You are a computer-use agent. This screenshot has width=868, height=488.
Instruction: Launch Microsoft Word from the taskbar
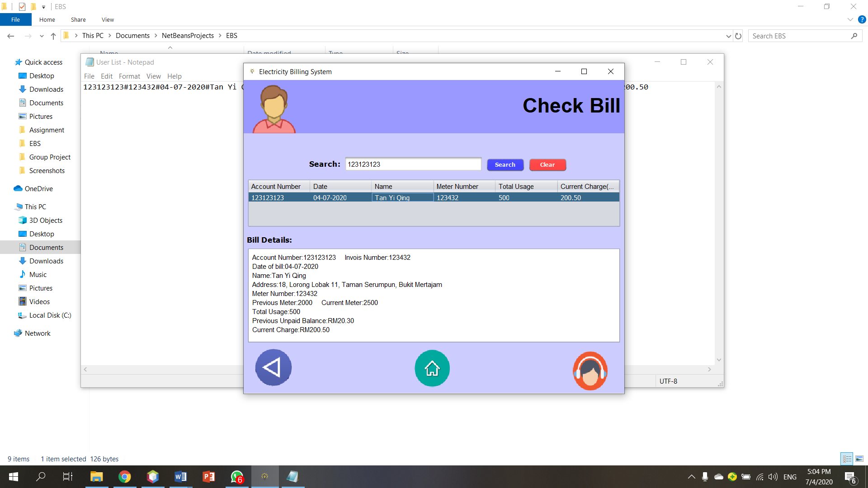point(181,477)
